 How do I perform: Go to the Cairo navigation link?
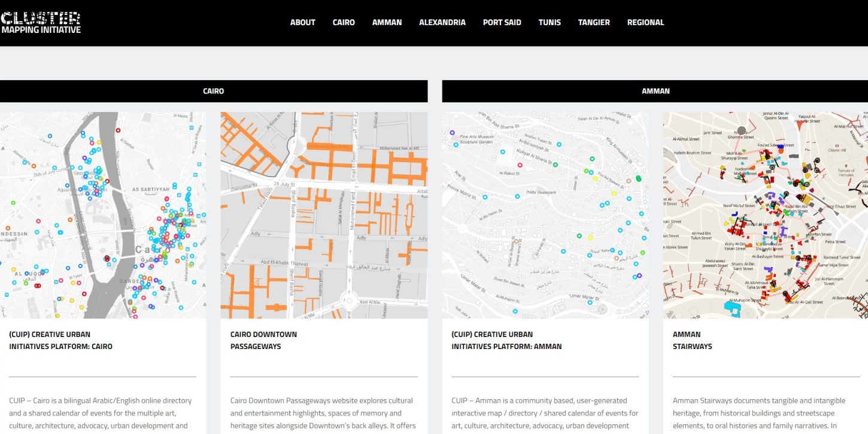pos(344,22)
